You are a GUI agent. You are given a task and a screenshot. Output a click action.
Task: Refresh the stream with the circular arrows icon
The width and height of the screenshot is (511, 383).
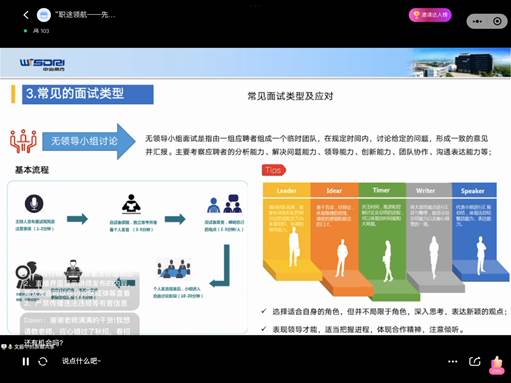[43, 361]
